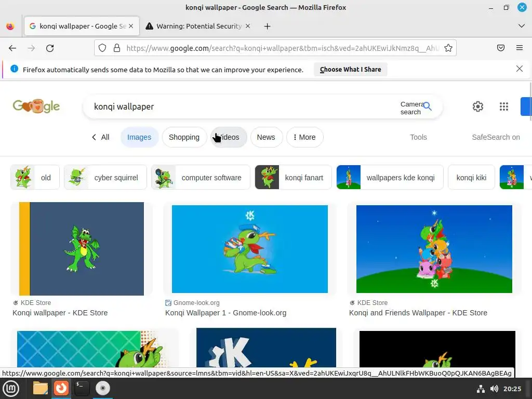
Task: Reload the current page
Action: [x=50, y=48]
